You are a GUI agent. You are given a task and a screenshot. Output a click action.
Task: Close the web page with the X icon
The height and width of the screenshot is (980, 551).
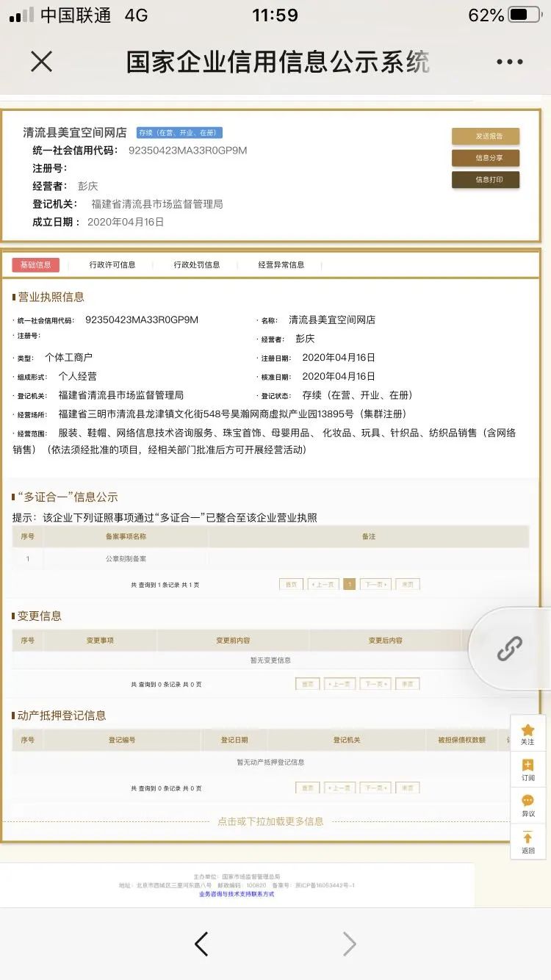[42, 62]
